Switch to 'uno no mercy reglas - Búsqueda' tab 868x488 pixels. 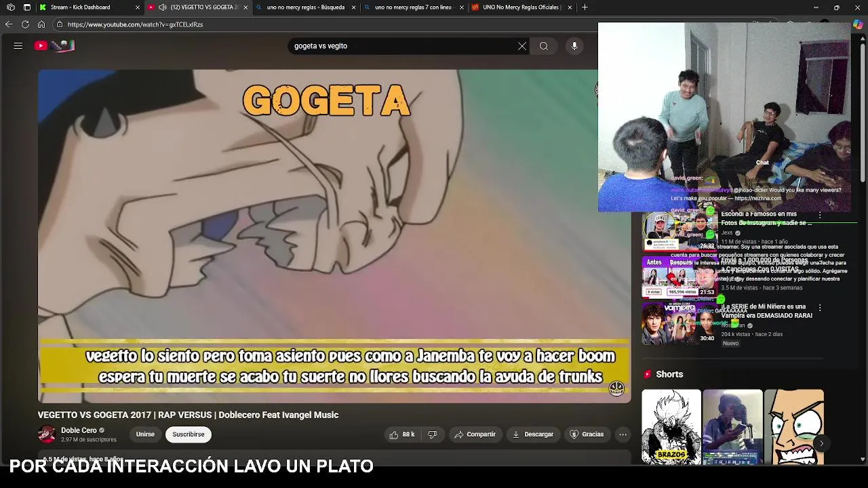click(x=305, y=7)
